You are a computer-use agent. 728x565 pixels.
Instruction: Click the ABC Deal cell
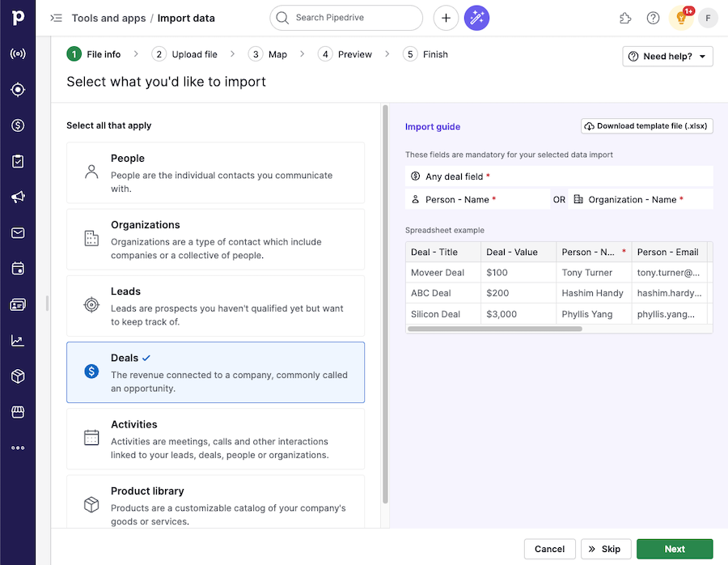[443, 293]
